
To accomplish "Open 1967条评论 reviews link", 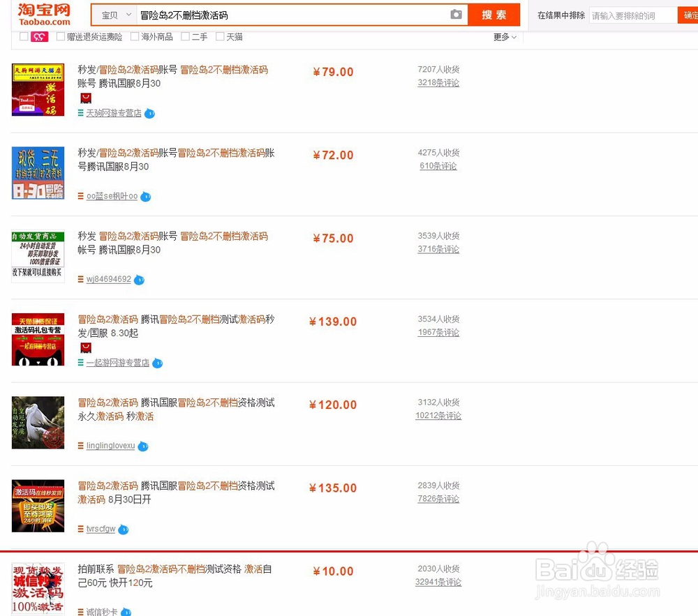I will (x=438, y=332).
